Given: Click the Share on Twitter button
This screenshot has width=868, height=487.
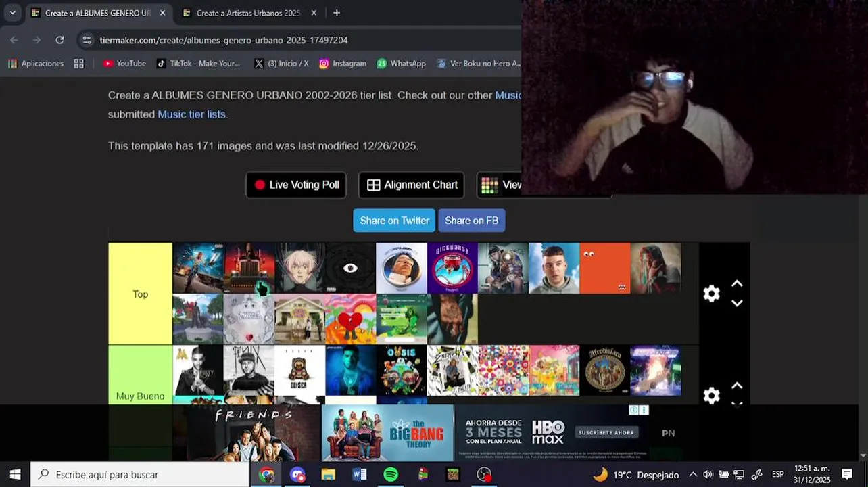Looking at the screenshot, I should (x=394, y=221).
